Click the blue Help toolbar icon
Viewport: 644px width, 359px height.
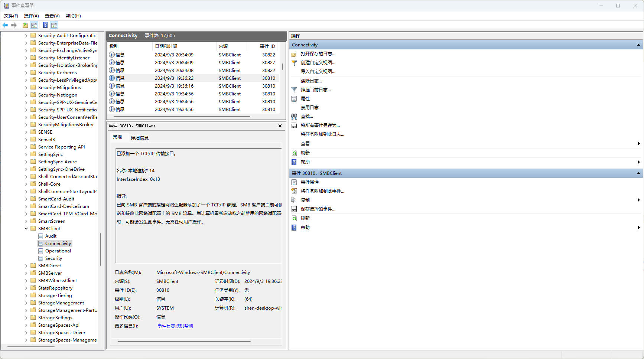coord(45,25)
